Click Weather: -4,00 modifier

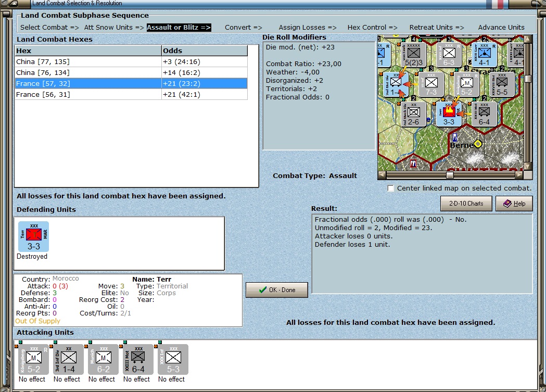pos(293,72)
